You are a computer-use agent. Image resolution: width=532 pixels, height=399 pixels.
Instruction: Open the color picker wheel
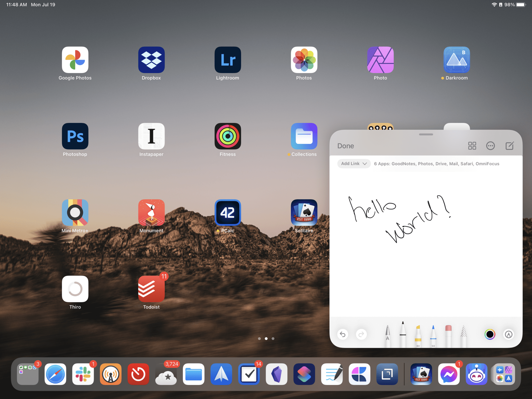pyautogui.click(x=490, y=335)
